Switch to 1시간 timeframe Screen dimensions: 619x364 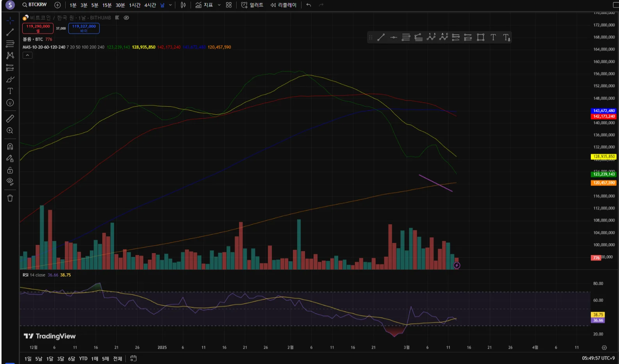click(135, 5)
